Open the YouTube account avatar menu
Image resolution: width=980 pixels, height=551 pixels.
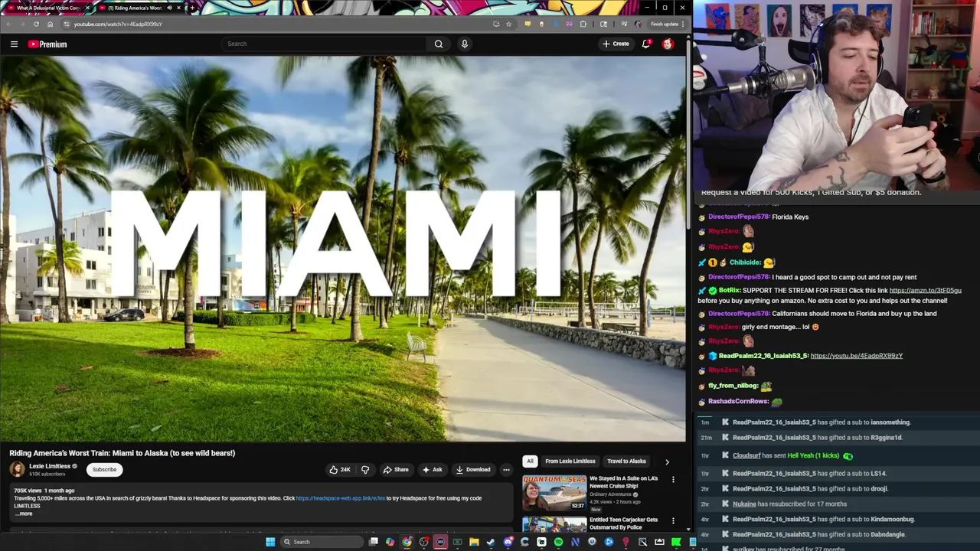click(668, 44)
